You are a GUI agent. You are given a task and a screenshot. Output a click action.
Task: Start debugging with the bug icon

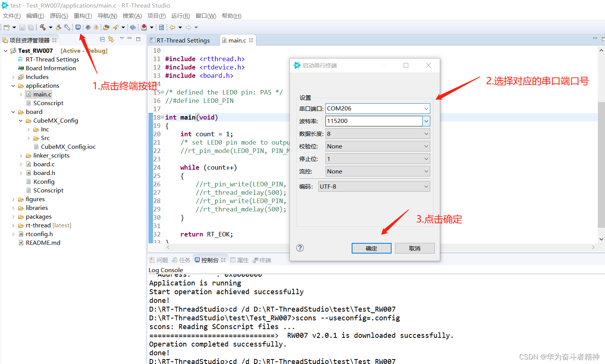coord(96,27)
